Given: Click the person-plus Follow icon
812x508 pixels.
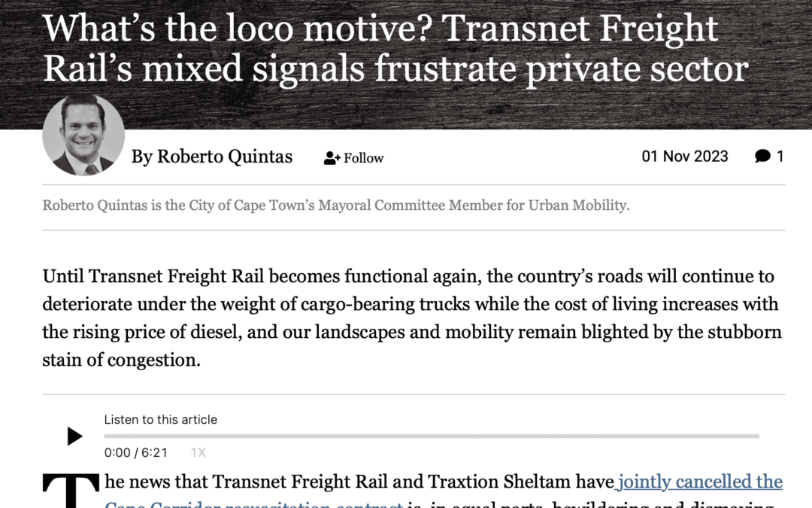Looking at the screenshot, I should point(332,158).
